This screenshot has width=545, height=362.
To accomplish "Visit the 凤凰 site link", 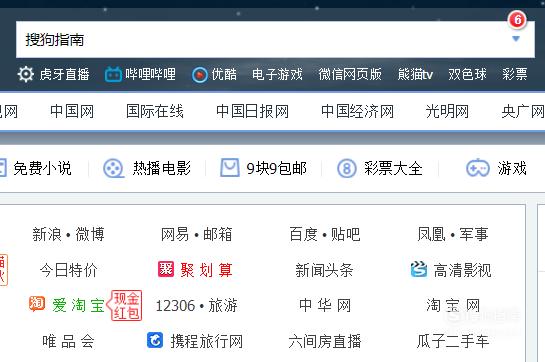I will coord(431,234).
